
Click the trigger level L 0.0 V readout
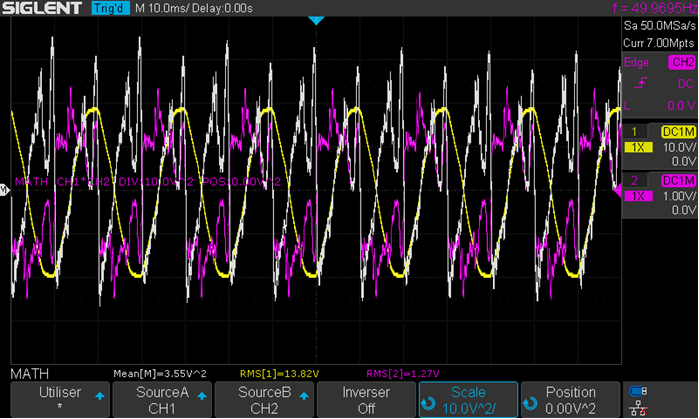click(x=660, y=106)
